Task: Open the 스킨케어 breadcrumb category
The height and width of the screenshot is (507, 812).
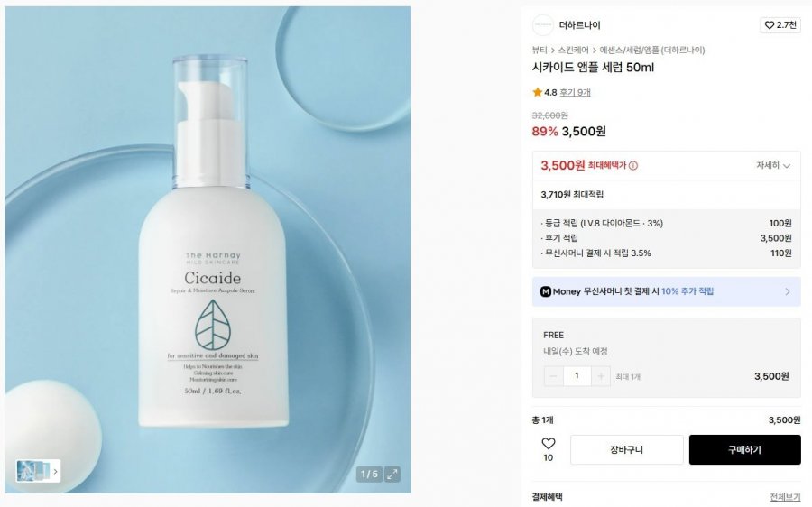Action: point(573,51)
